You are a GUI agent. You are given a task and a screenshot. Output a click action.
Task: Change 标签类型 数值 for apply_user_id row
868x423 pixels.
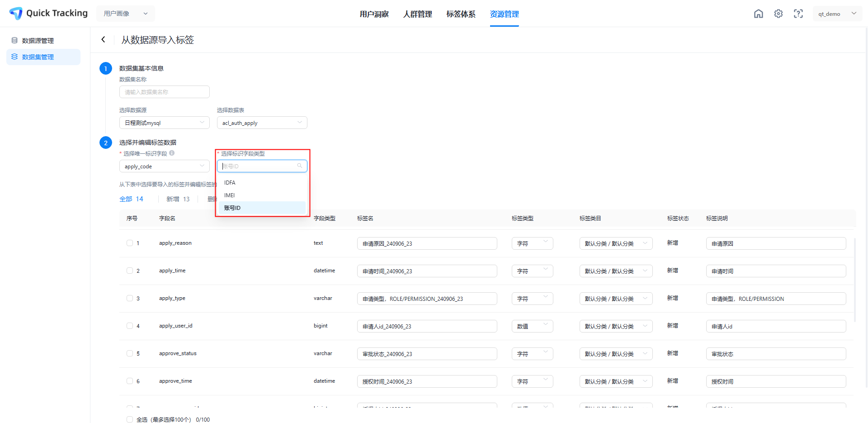coord(533,326)
